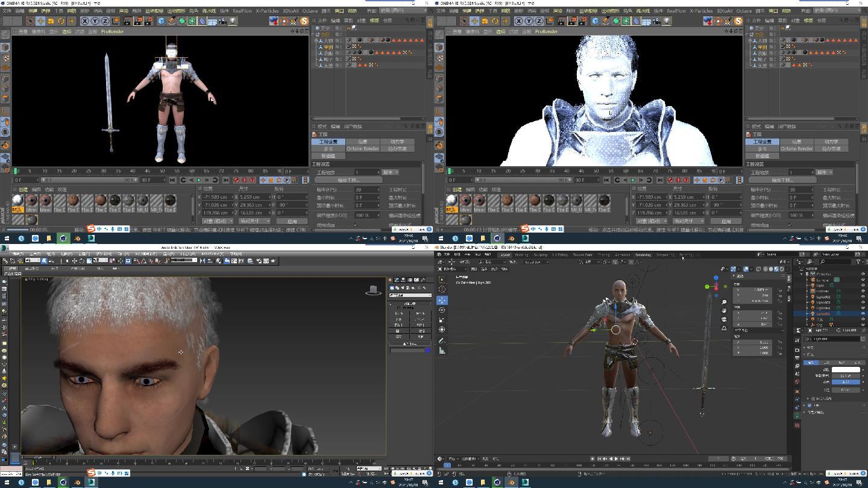Select the Select Box tool in Blender
This screenshot has width=868, height=488.
coord(442,280)
